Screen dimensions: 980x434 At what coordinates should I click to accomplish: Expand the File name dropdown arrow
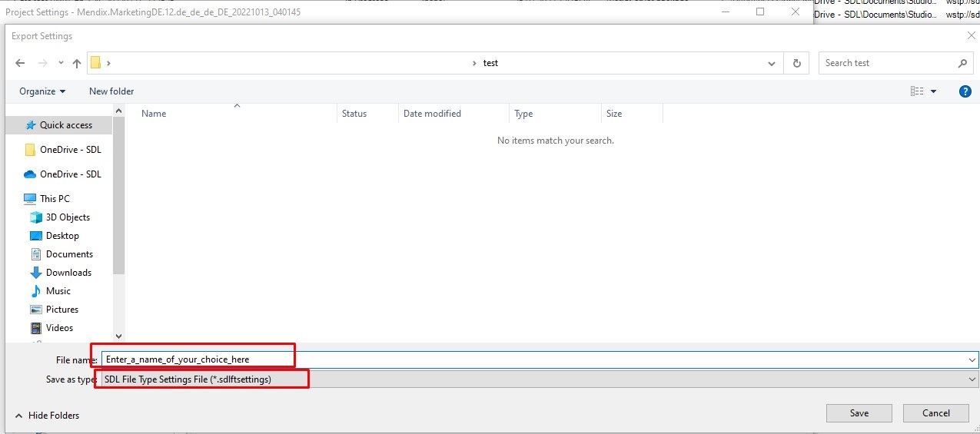[x=973, y=359]
